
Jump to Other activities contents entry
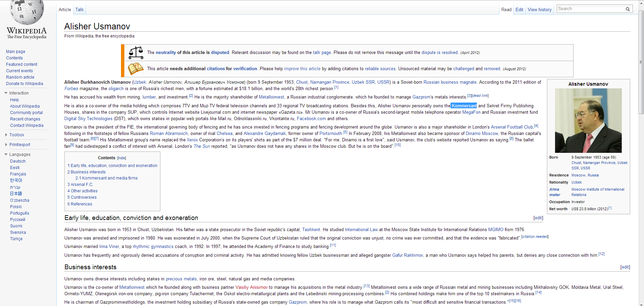click(82, 191)
